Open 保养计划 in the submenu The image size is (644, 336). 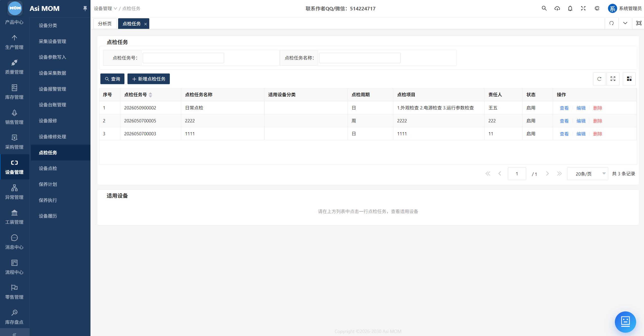pos(60,184)
